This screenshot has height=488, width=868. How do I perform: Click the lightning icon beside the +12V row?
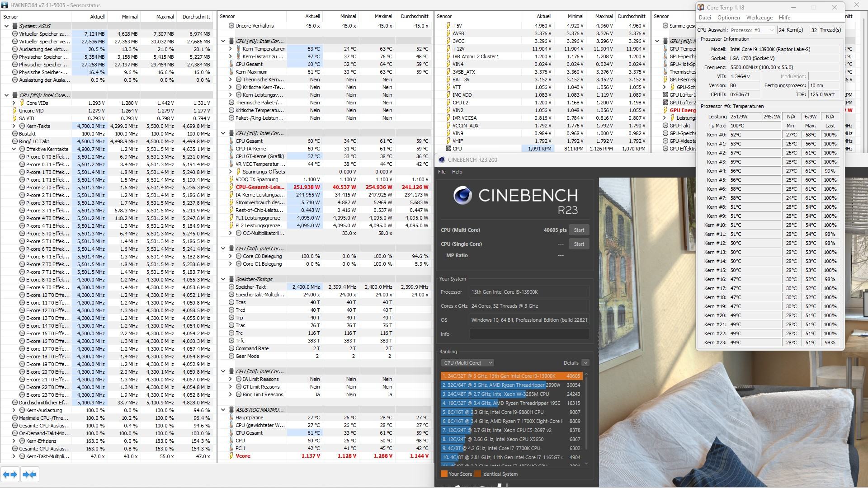click(x=448, y=49)
